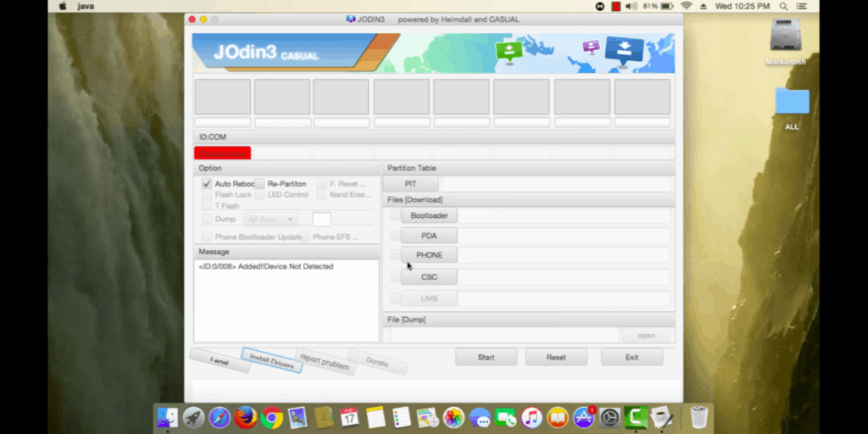Click the Exit button
The height and width of the screenshot is (434, 868).
632,357
